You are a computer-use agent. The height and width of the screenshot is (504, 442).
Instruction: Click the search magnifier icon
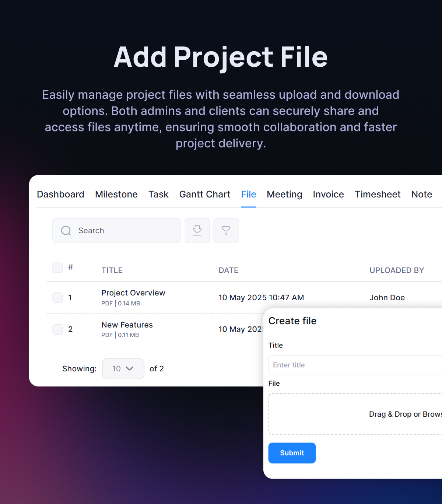click(x=66, y=231)
